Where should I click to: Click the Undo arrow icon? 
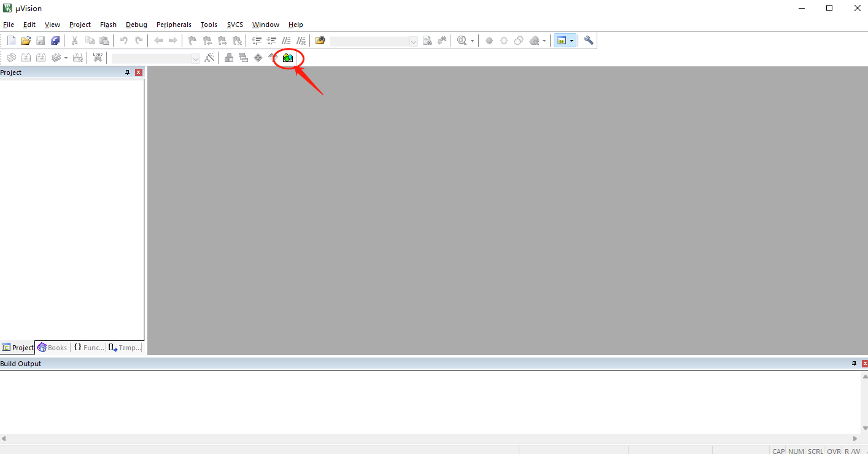click(124, 41)
